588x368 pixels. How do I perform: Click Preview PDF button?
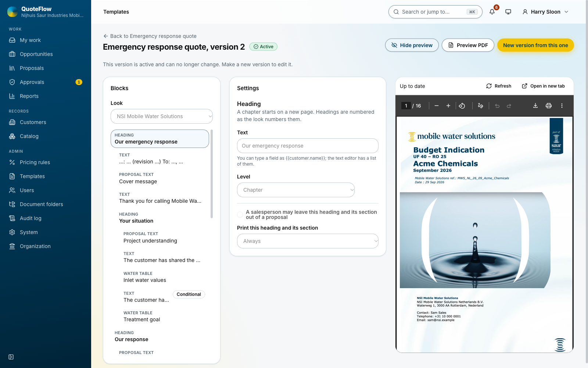468,45
